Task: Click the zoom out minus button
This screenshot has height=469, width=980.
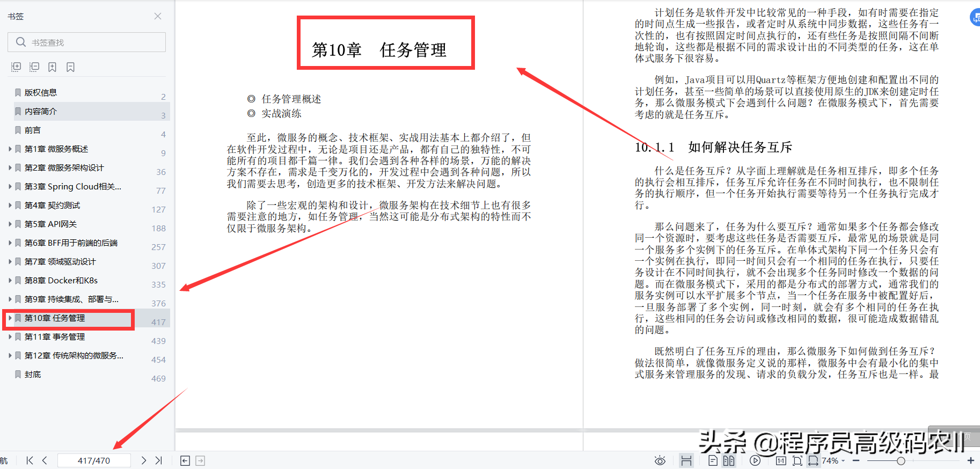Action: pos(856,460)
